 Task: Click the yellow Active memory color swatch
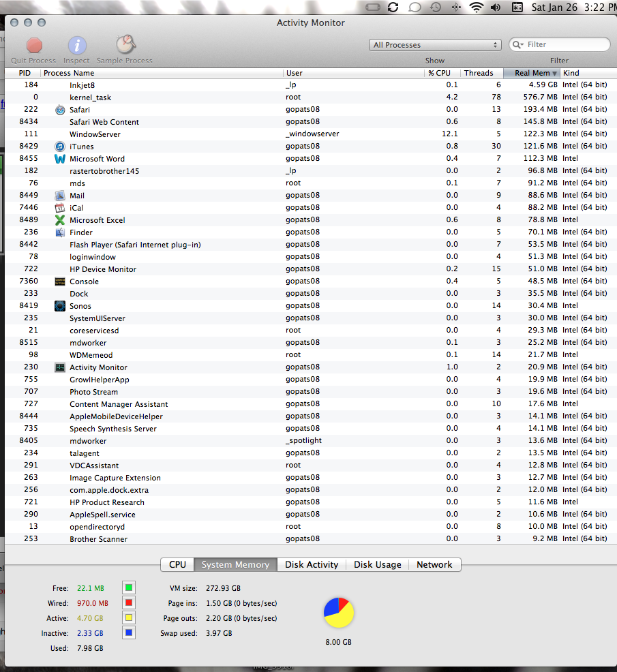tap(129, 617)
